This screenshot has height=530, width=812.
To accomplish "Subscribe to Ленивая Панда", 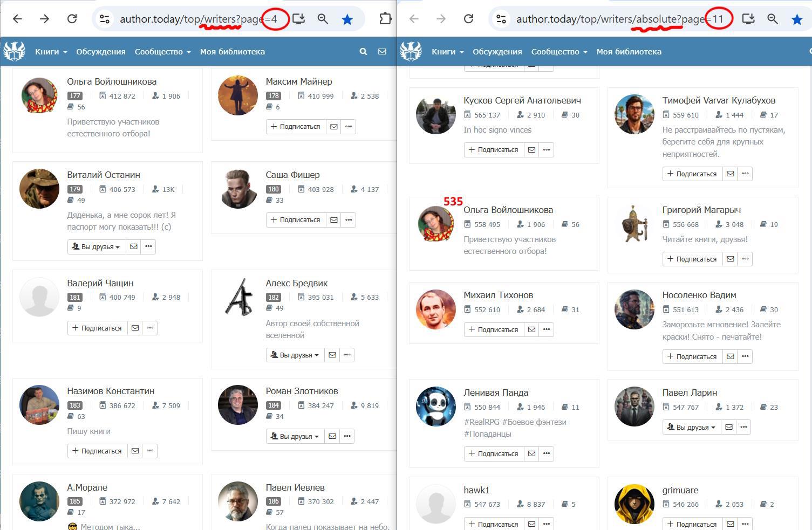I will (x=494, y=454).
